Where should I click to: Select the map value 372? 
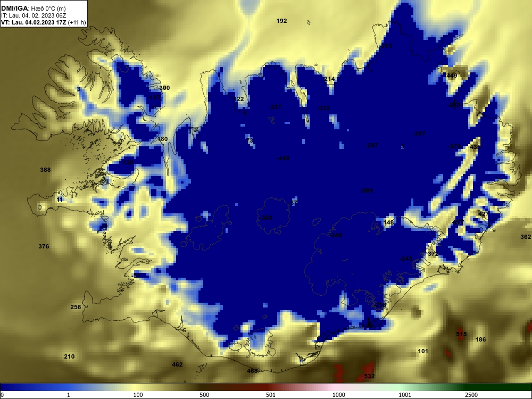pyautogui.click(x=433, y=254)
